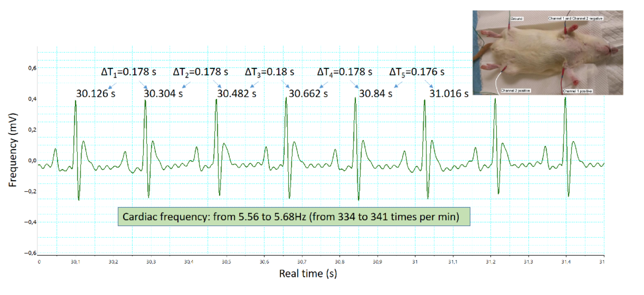Screen dimensions: 644x295
Task: Click the green Cardiac frequency text box
Action: coord(294,217)
